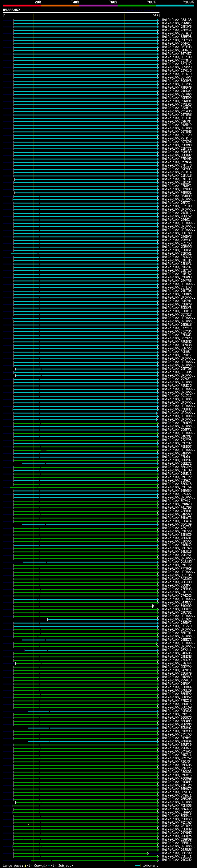The height and width of the screenshot is (868, 197).
Task: Select hit UniRef100_C6TAJ3
Action: coord(176,33)
